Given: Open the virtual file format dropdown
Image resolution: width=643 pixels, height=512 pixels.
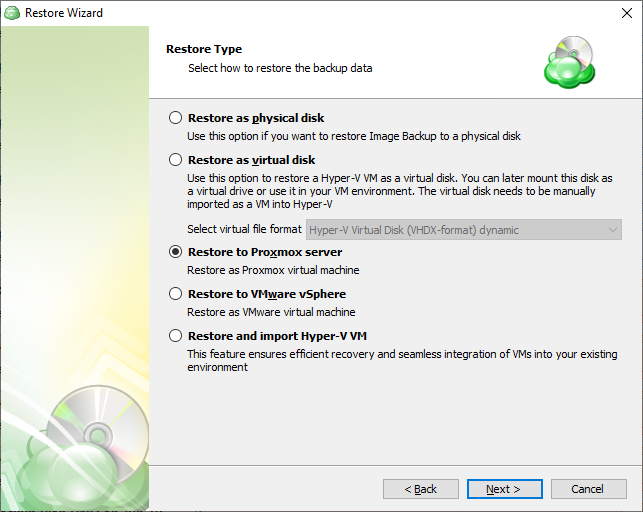Looking at the screenshot, I should coord(464,230).
